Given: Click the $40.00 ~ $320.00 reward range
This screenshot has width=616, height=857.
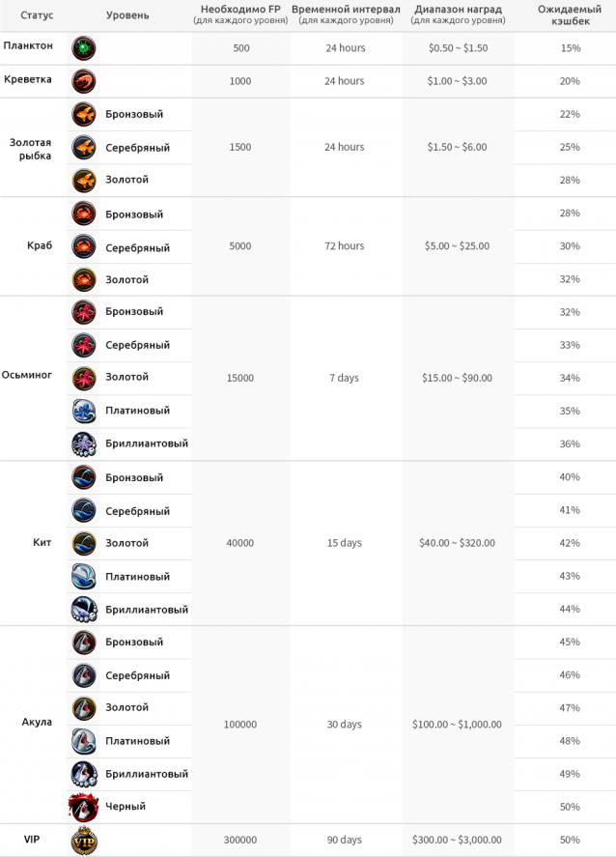Looking at the screenshot, I should coord(457,543).
